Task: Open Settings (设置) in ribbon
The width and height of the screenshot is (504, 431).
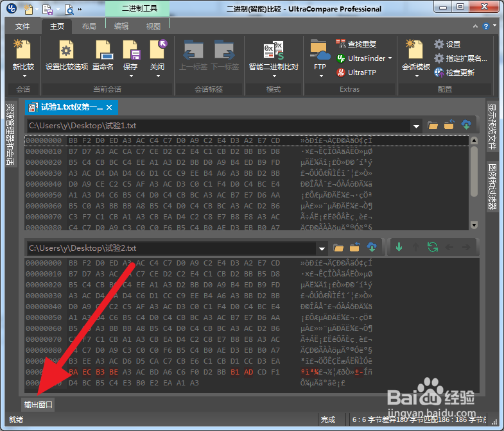Action: pos(447,44)
